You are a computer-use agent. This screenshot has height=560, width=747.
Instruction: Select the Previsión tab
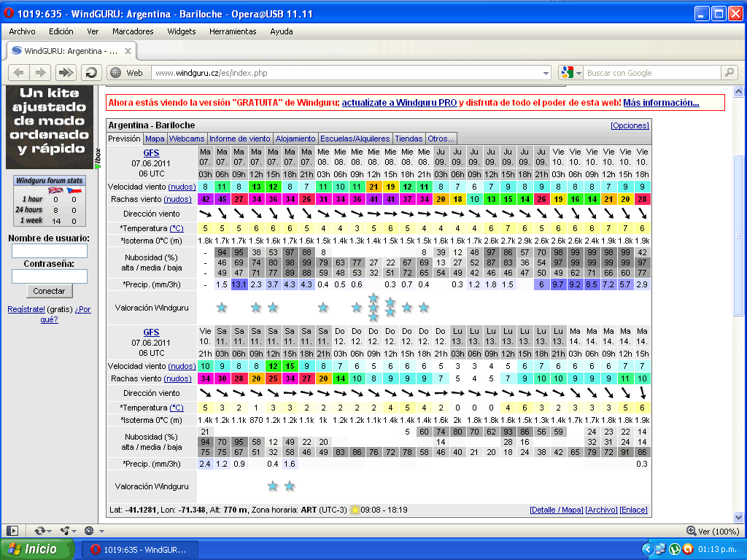[x=124, y=139]
